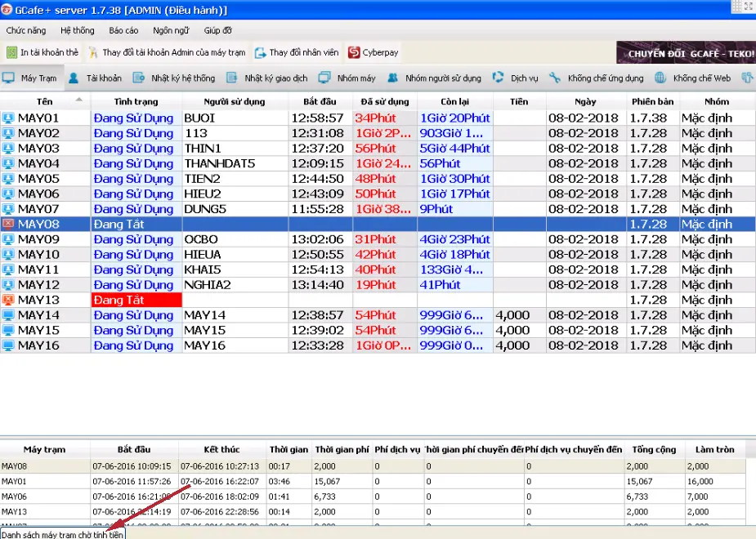Open the 'Hệ thống' menu
Image resolution: width=756 pixels, height=539 pixels.
[78, 31]
